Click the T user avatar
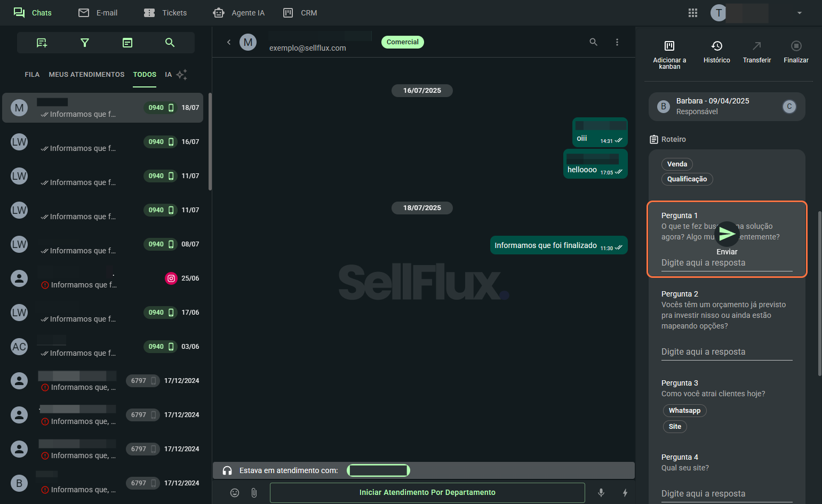The width and height of the screenshot is (822, 504). click(x=719, y=13)
